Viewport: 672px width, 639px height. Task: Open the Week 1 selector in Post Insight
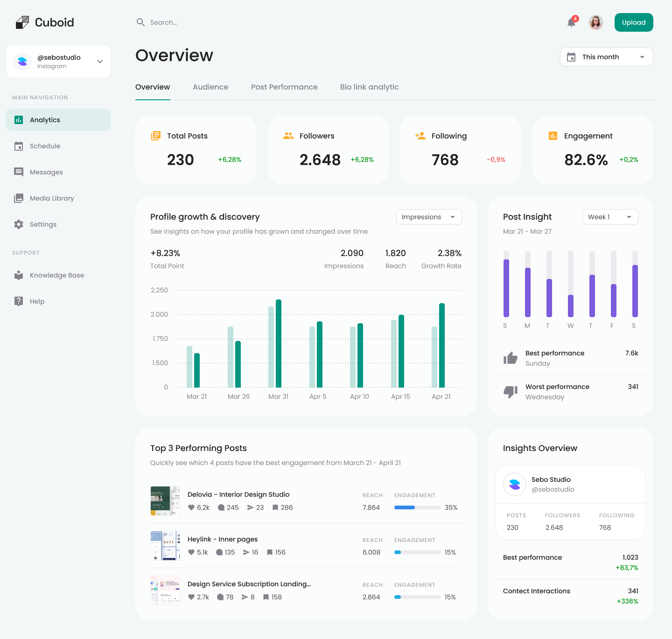point(610,217)
